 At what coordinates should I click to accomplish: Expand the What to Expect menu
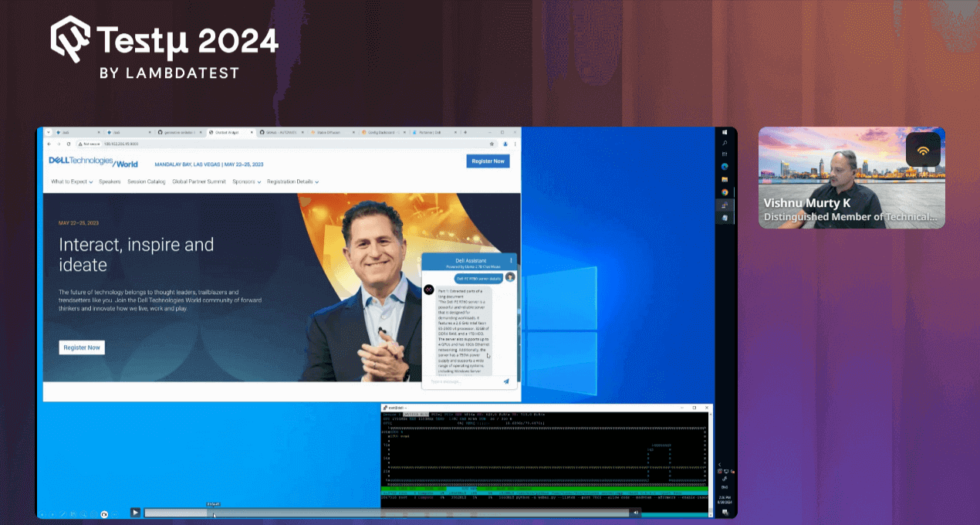72,182
